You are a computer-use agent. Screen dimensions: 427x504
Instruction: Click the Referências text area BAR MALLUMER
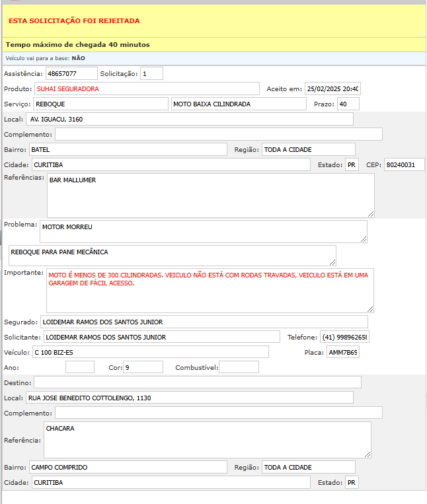coord(210,196)
